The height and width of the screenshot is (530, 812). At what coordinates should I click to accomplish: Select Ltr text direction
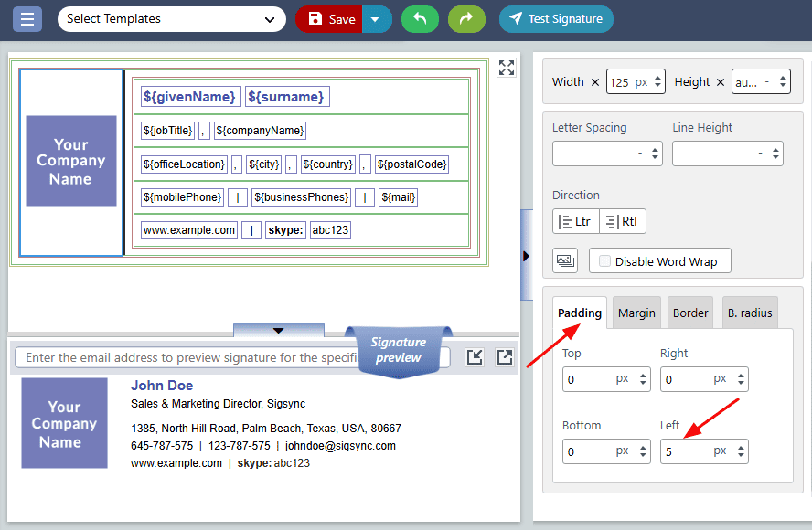tap(575, 221)
